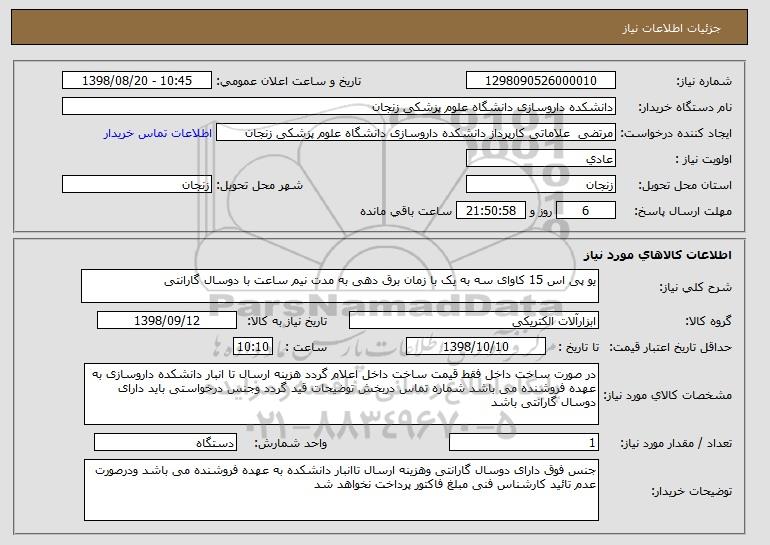Click the مشخصات کالای مورد نیاز text area
This screenshot has height=545, width=770.
click(x=341, y=394)
